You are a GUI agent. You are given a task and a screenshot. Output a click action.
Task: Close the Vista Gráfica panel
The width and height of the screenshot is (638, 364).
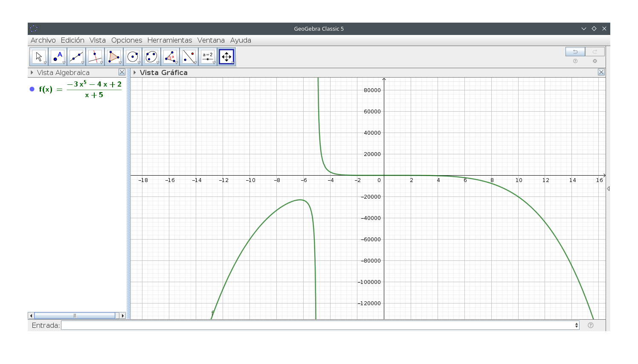tap(601, 72)
